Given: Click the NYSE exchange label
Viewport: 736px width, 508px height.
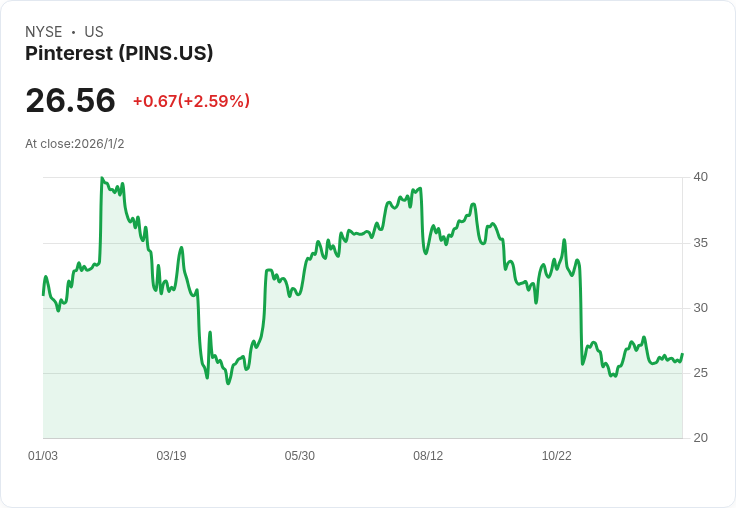Looking at the screenshot, I should point(44,32).
